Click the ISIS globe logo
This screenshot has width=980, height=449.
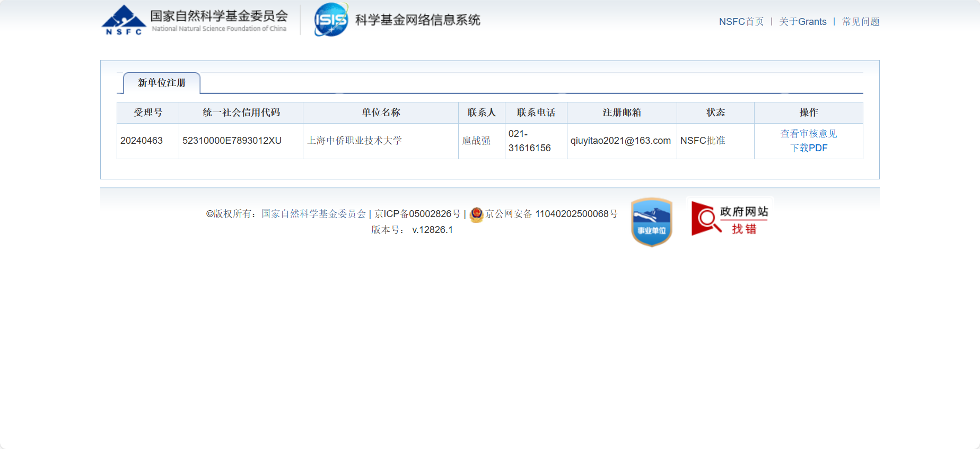pyautogui.click(x=331, y=20)
